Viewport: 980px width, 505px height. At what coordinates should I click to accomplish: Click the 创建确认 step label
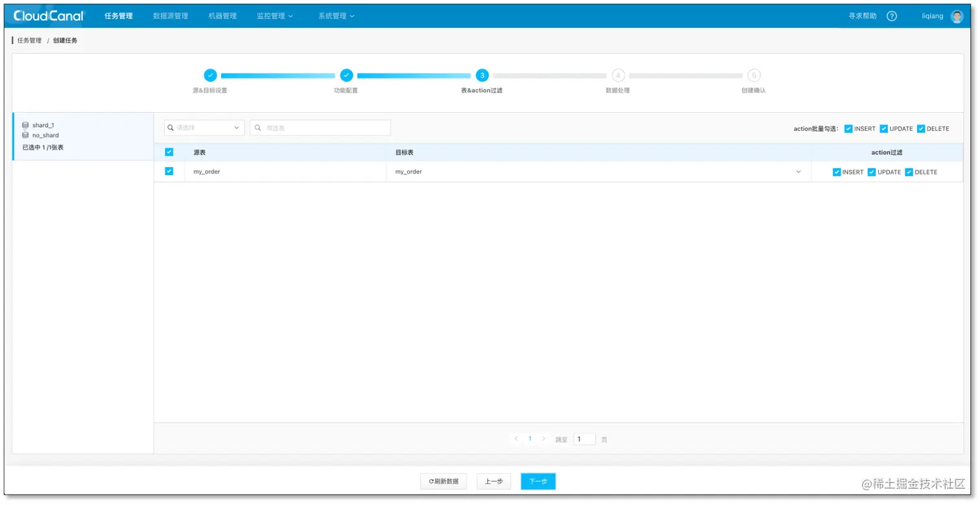click(754, 90)
